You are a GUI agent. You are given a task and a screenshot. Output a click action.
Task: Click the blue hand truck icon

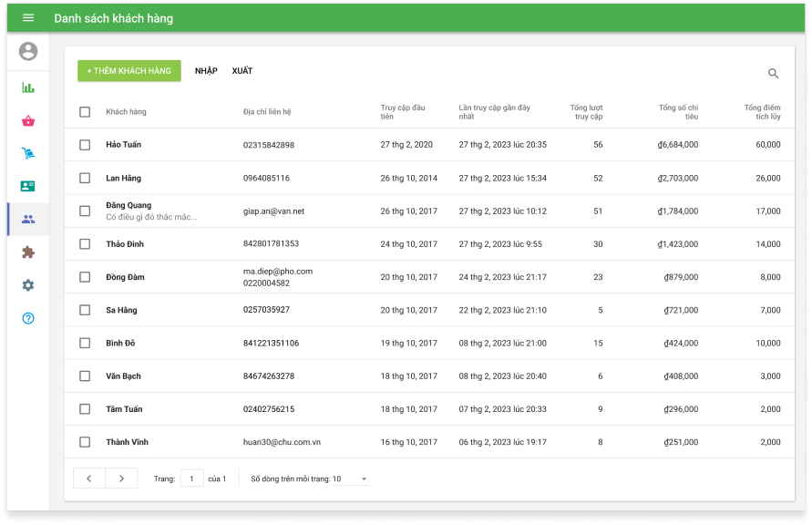click(x=28, y=153)
